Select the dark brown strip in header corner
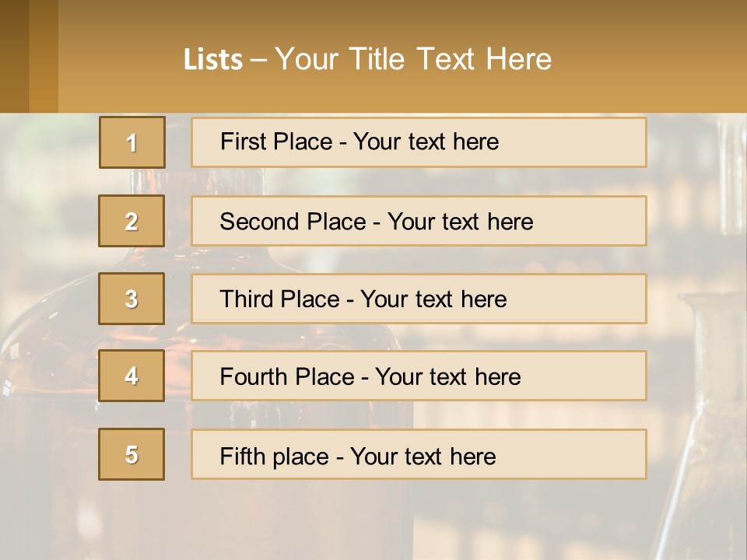Viewport: 747px width, 560px height. pos(14,56)
